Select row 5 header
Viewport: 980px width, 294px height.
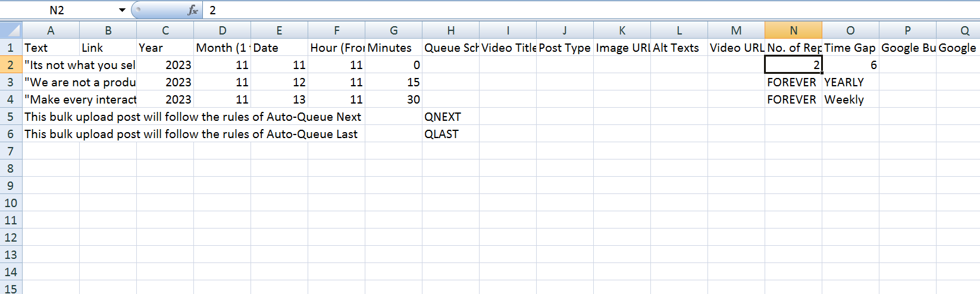point(11,117)
